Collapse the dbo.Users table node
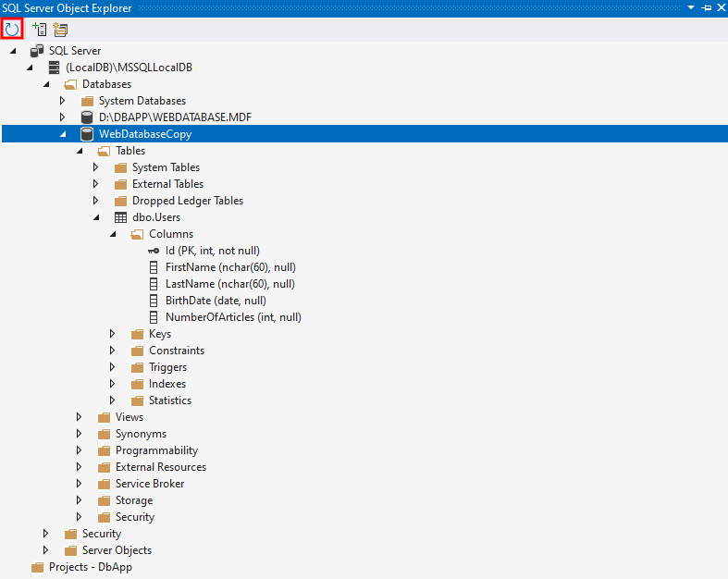The image size is (728, 579). click(96, 217)
